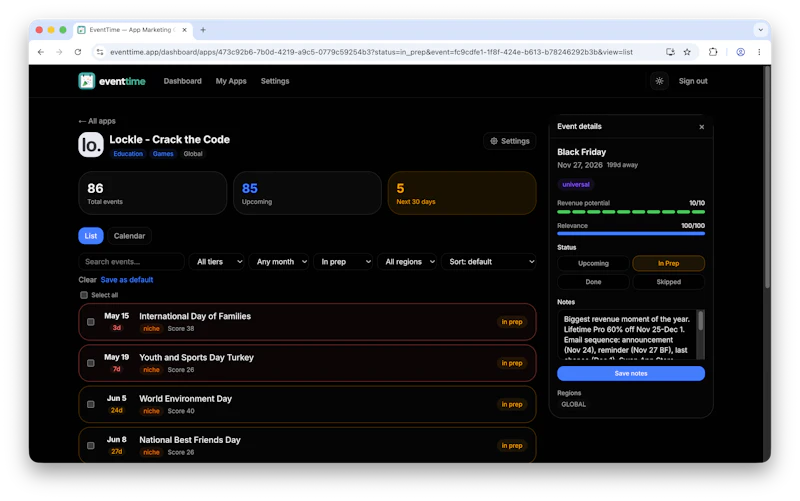The image size is (800, 501).
Task: Click the Education tag
Action: pos(128,154)
